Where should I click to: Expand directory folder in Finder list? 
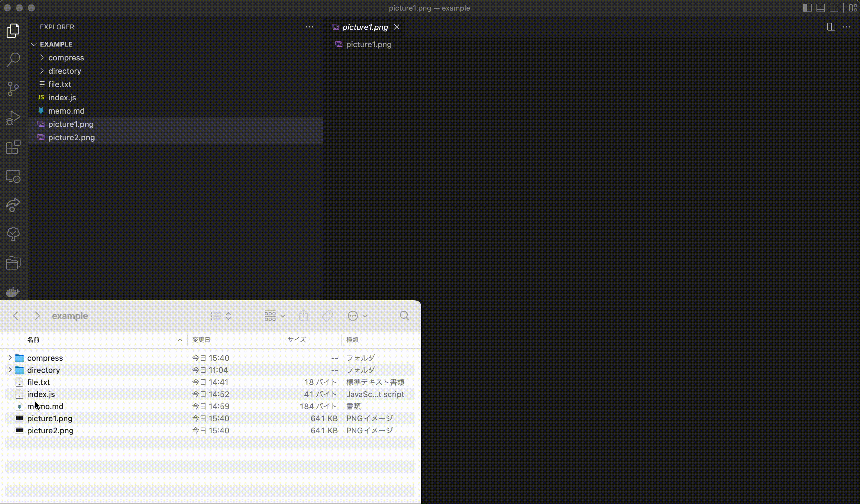click(10, 370)
